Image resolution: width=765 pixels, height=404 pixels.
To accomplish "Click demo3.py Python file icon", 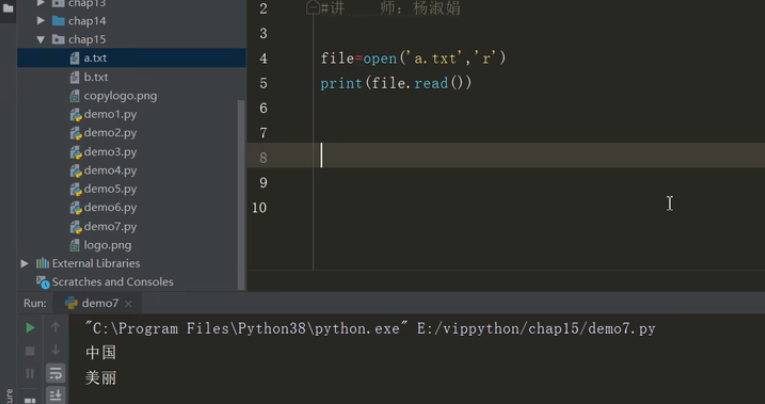I will [75, 152].
